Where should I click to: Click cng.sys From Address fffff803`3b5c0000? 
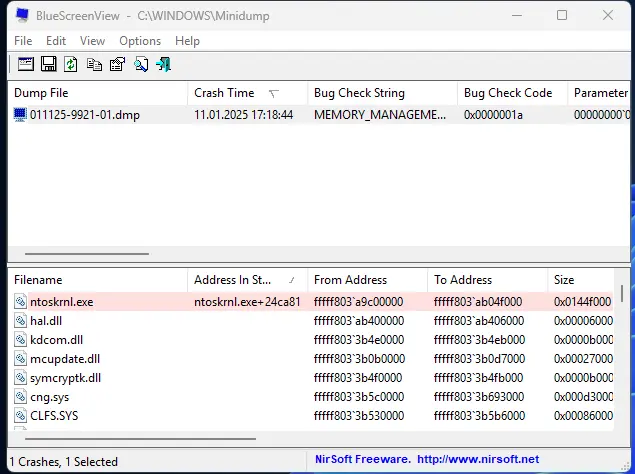click(359, 397)
